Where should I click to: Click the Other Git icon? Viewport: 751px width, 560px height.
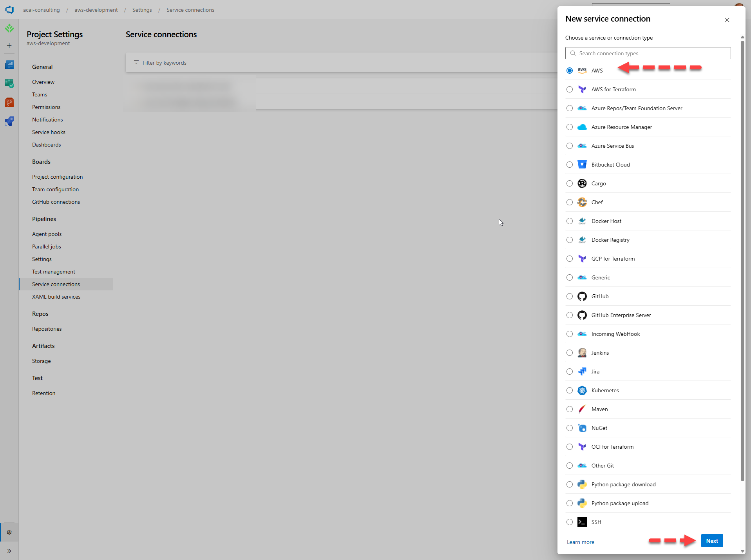coord(582,466)
